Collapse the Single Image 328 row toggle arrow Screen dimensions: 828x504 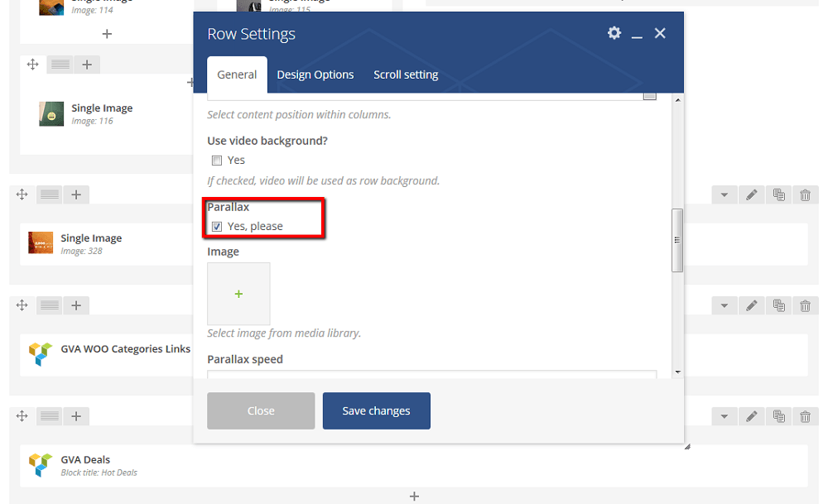click(x=724, y=194)
